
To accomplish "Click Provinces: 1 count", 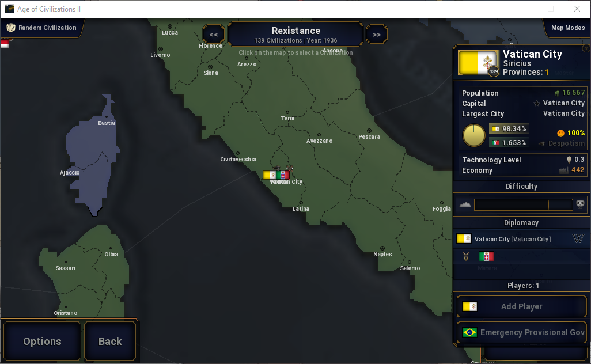I will coord(526,72).
